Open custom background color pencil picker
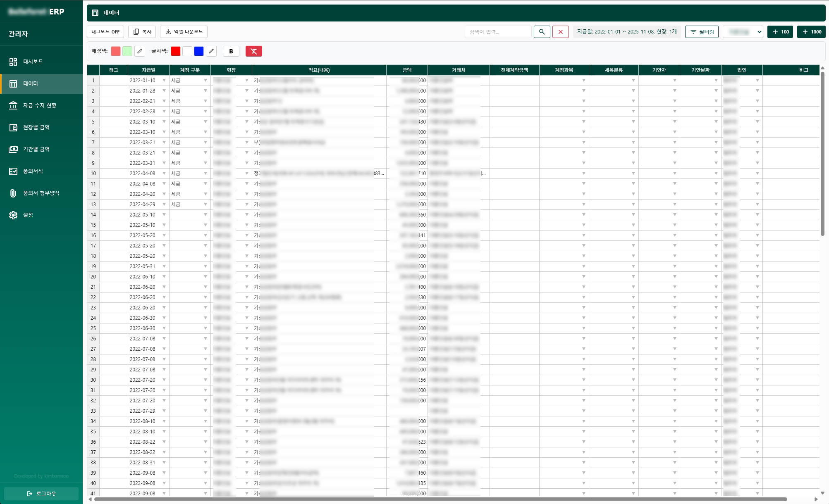 (140, 51)
